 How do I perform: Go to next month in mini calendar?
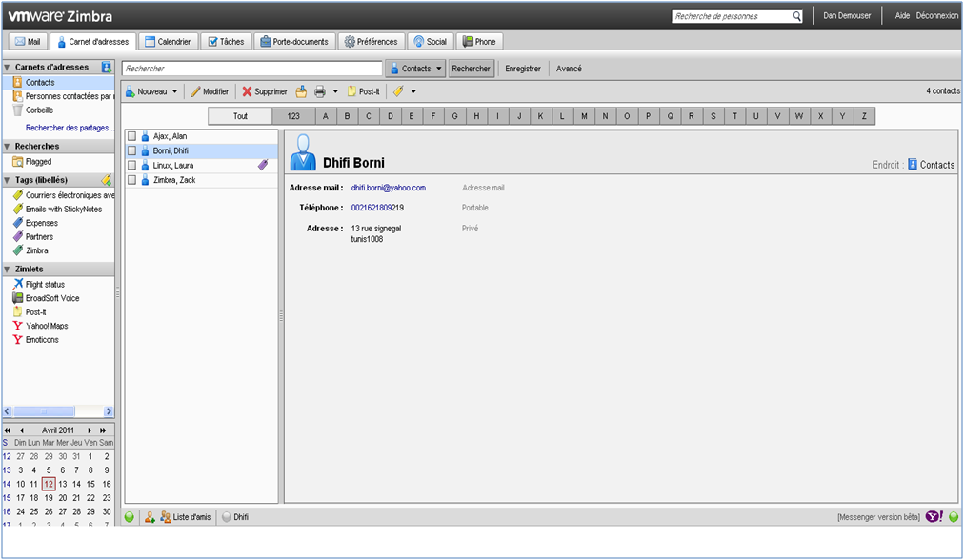90,430
